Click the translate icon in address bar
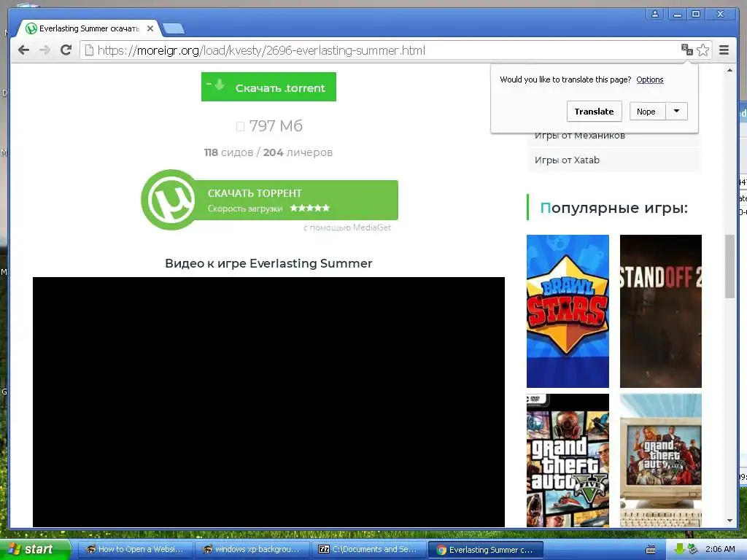747x560 pixels. click(686, 50)
